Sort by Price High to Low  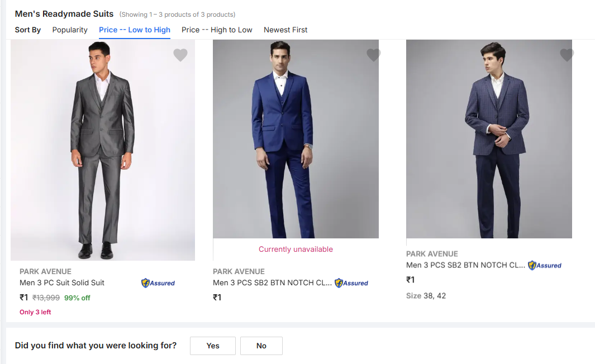(x=217, y=30)
